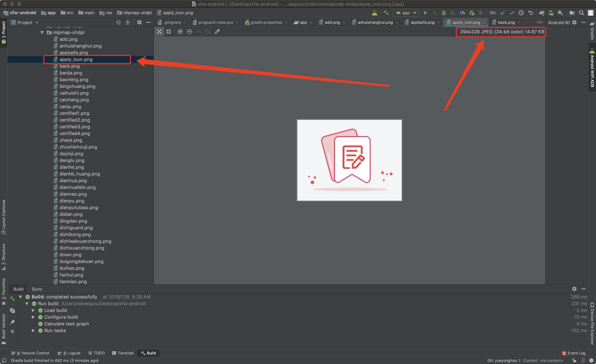
Task: Show hidden editor tabs list
Action: click(x=539, y=23)
